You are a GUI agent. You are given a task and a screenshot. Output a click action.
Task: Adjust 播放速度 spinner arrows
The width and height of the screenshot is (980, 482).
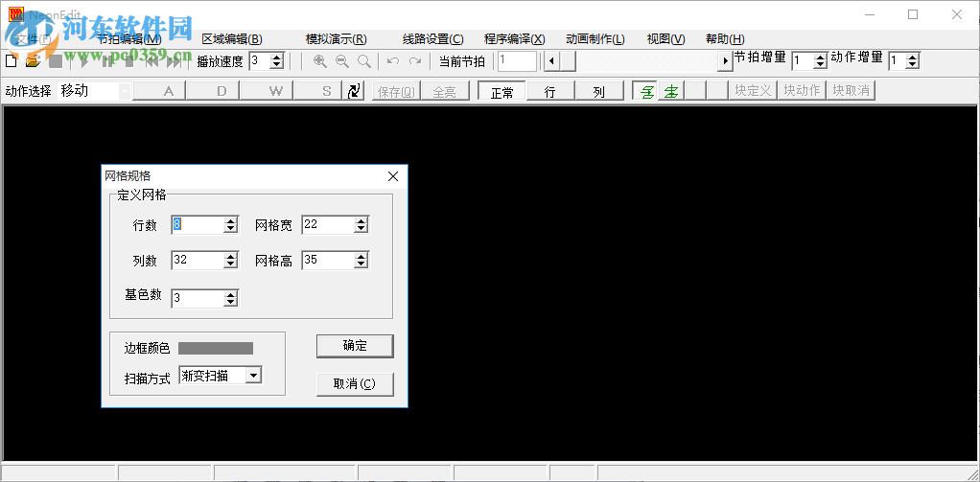pos(277,61)
